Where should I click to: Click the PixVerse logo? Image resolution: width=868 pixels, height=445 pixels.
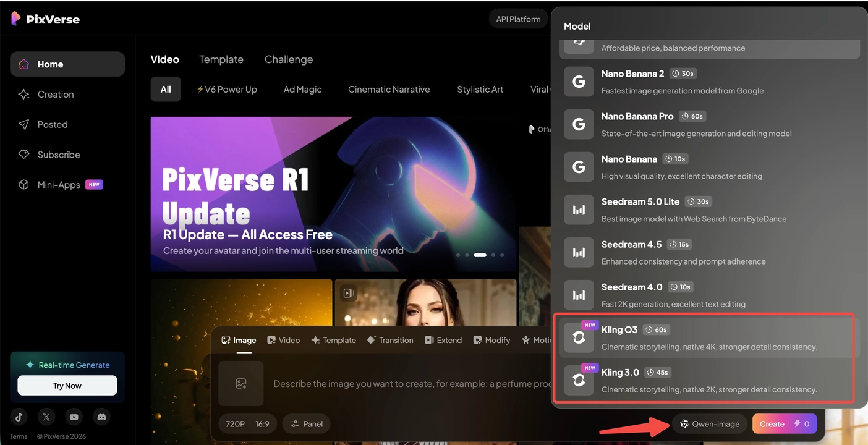(x=45, y=19)
